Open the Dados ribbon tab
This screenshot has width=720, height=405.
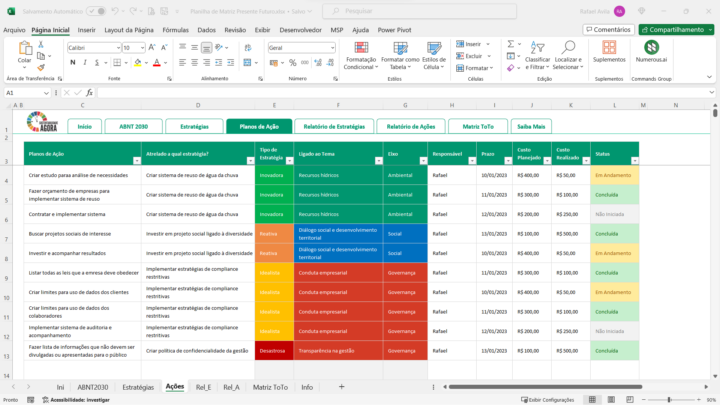[207, 30]
